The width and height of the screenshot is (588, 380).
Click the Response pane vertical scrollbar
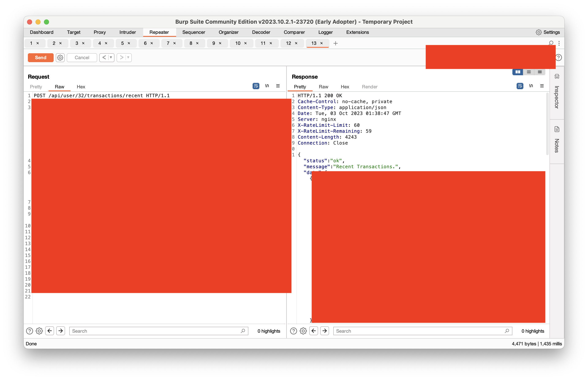point(547,124)
